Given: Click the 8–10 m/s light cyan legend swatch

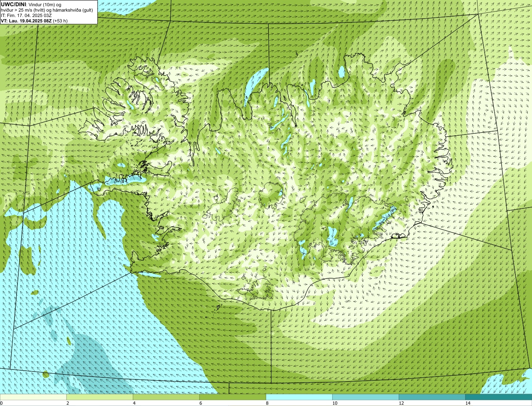Looking at the screenshot, I should point(299,397).
